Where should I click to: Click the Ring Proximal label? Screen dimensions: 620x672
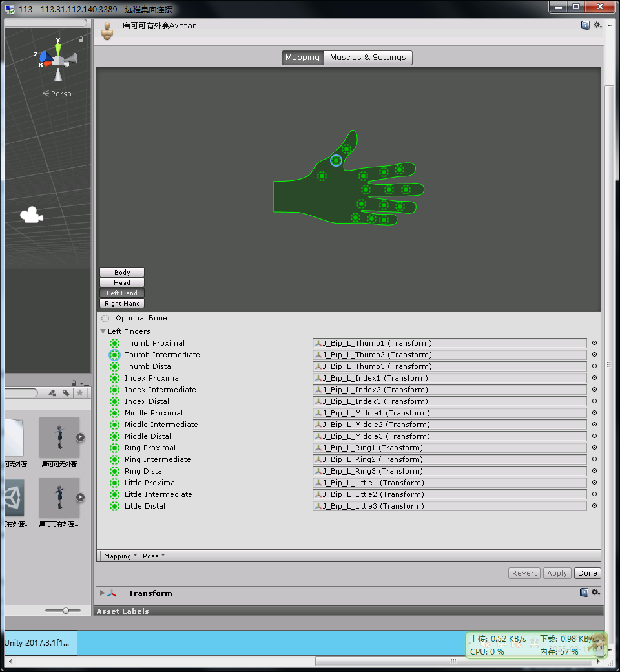[150, 448]
